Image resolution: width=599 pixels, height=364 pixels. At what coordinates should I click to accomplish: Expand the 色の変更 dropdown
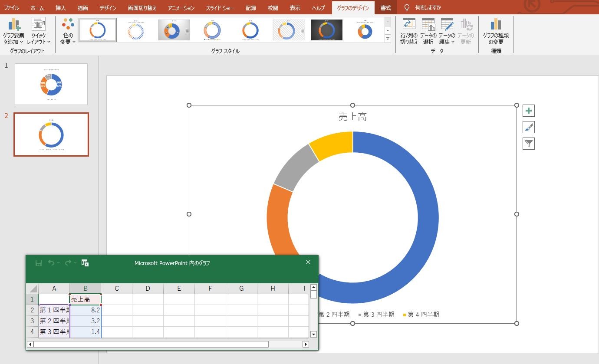pos(68,31)
